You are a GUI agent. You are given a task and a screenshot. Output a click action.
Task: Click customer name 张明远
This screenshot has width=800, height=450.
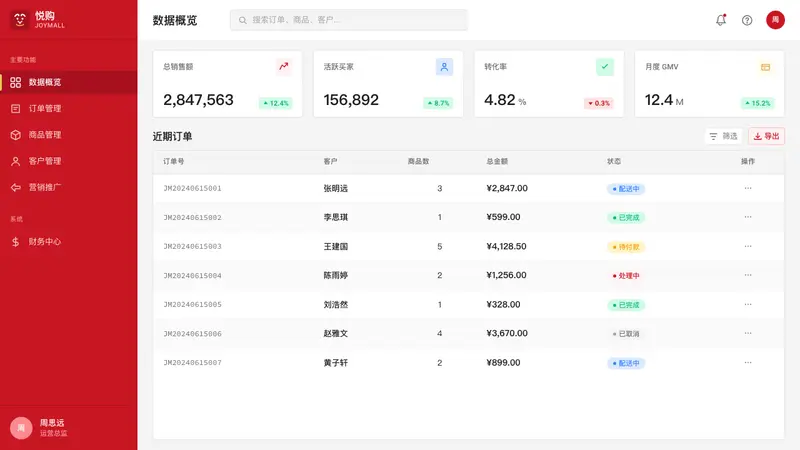(336, 188)
